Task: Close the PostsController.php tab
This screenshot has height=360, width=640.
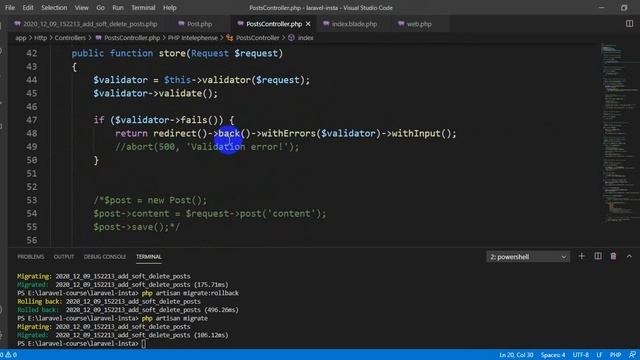Action: (308, 24)
